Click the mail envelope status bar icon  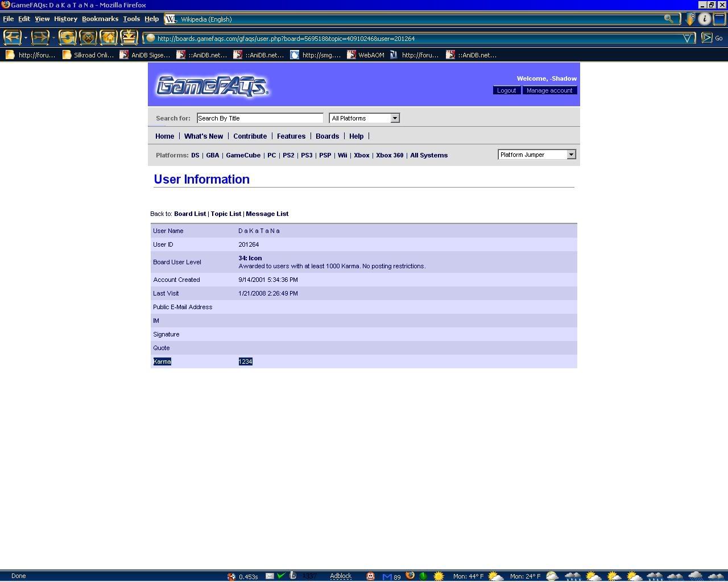[270, 576]
